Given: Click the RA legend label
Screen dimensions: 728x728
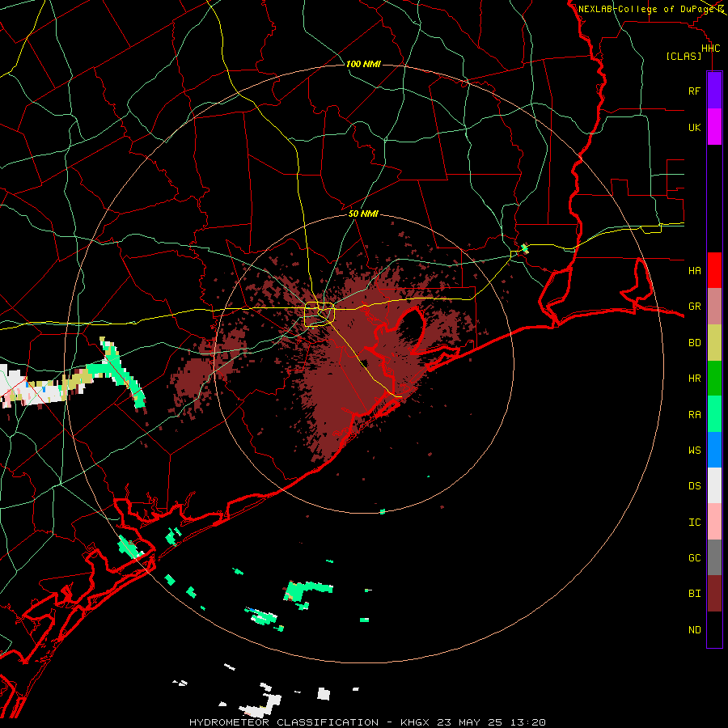Looking at the screenshot, I should coord(694,415).
